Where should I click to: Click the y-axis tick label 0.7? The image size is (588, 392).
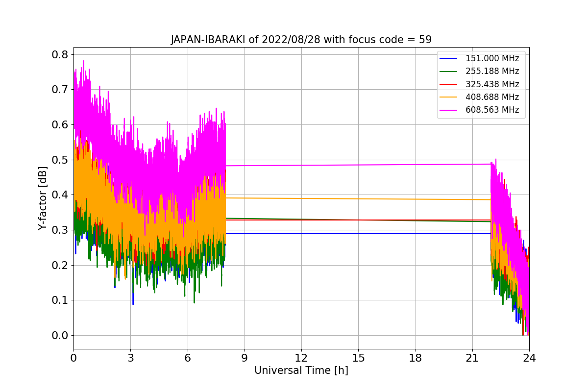click(x=60, y=90)
